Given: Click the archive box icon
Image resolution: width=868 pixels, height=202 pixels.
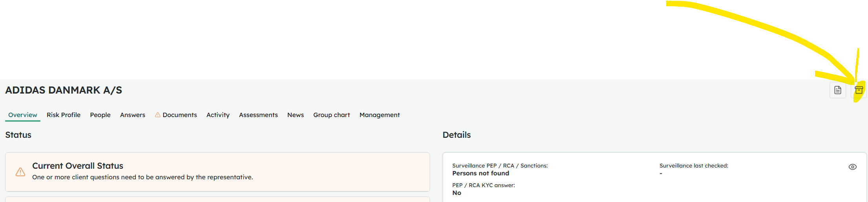Looking at the screenshot, I should click(x=859, y=90).
